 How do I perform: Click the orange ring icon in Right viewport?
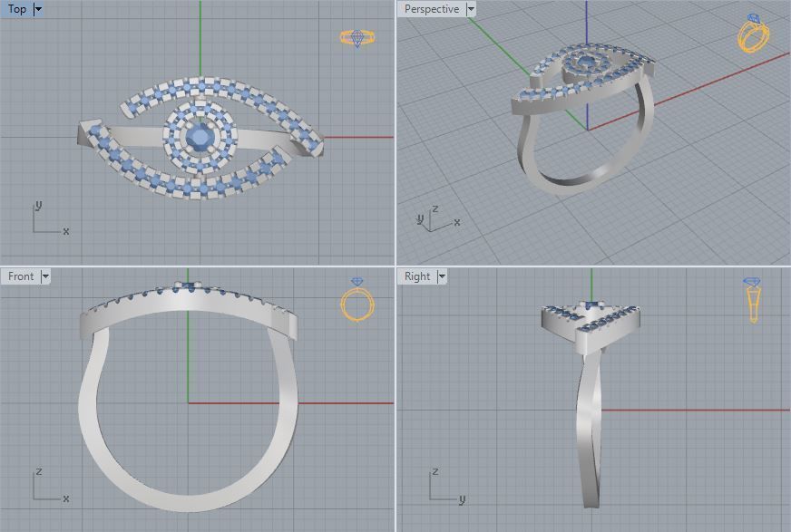click(x=753, y=300)
